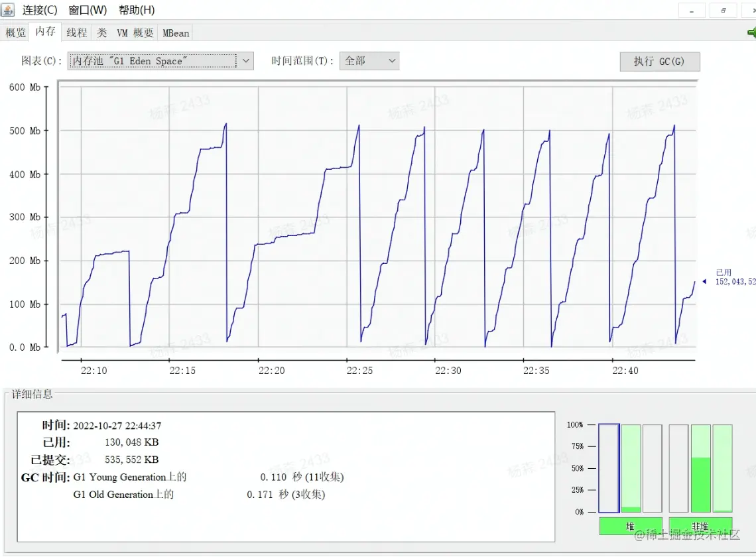Image resolution: width=756 pixels, height=557 pixels.
Task: Select the second heap memory pool bar
Action: [x=631, y=468]
